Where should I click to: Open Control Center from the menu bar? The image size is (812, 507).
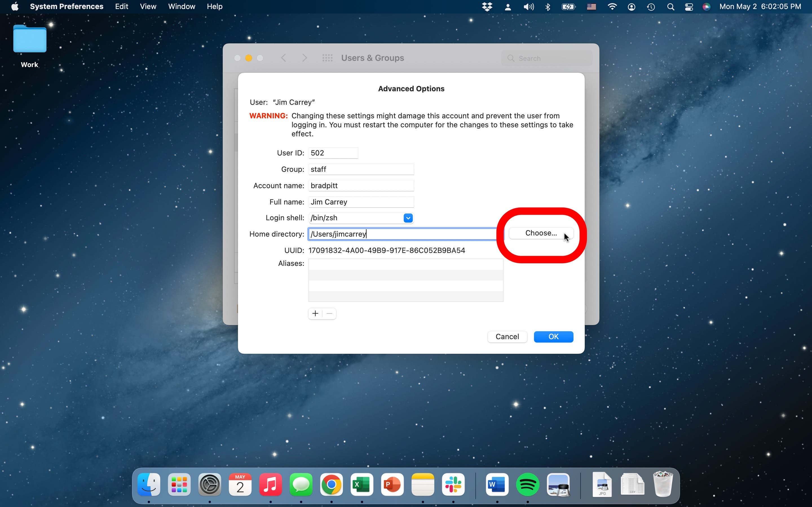pyautogui.click(x=689, y=6)
